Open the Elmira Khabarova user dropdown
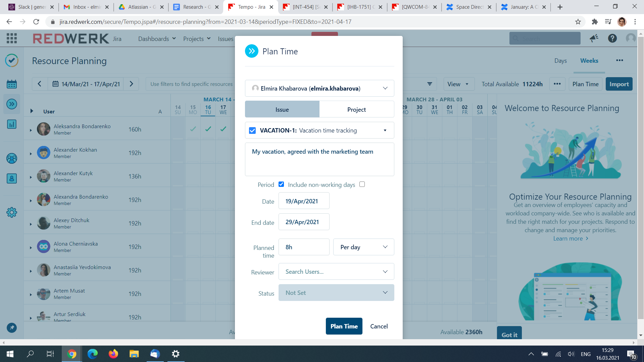 [x=319, y=88]
